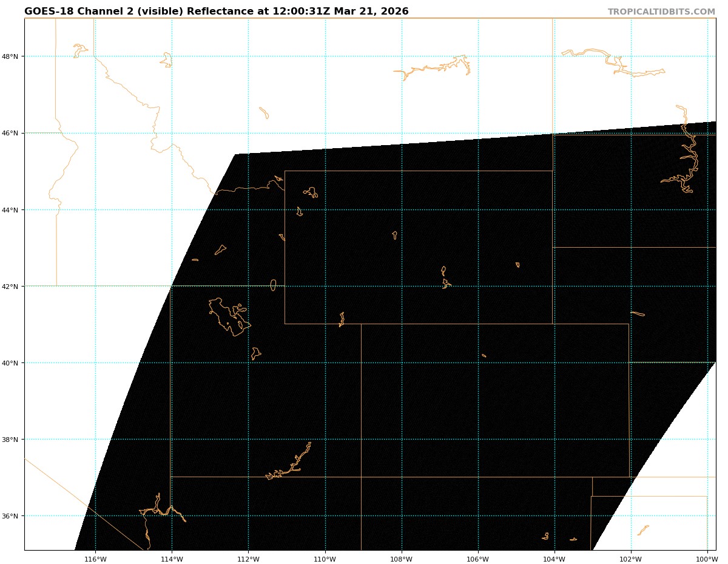Image resolution: width=728 pixels, height=564 pixels.
Task: Select the 112°W longitude axis label
Action: click(x=248, y=559)
